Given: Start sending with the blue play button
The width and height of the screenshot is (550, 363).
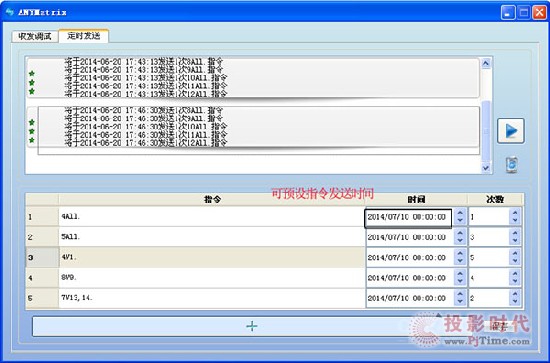Looking at the screenshot, I should [511, 131].
